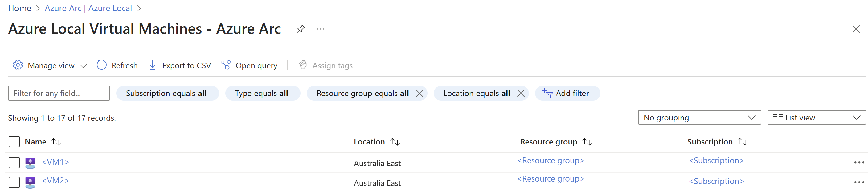Image resolution: width=868 pixels, height=192 pixels.
Task: Open the Resource group equals all filter
Action: pyautogui.click(x=362, y=93)
